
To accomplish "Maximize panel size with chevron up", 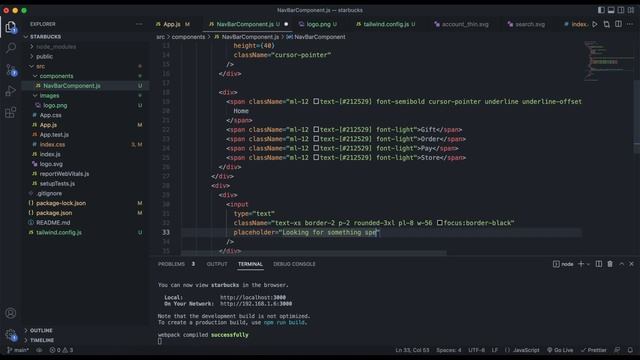I will point(621,264).
